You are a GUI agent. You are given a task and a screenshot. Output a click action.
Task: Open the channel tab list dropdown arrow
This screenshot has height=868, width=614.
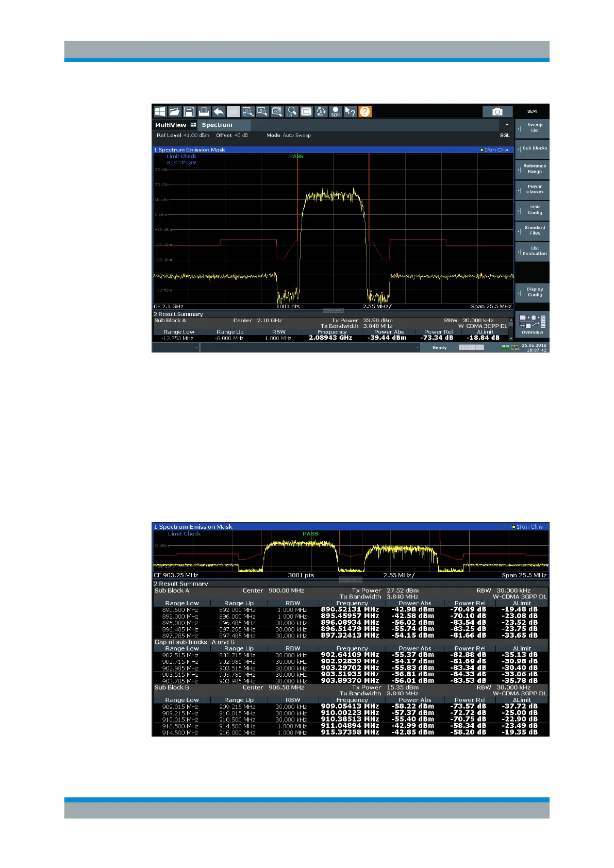[x=507, y=125]
